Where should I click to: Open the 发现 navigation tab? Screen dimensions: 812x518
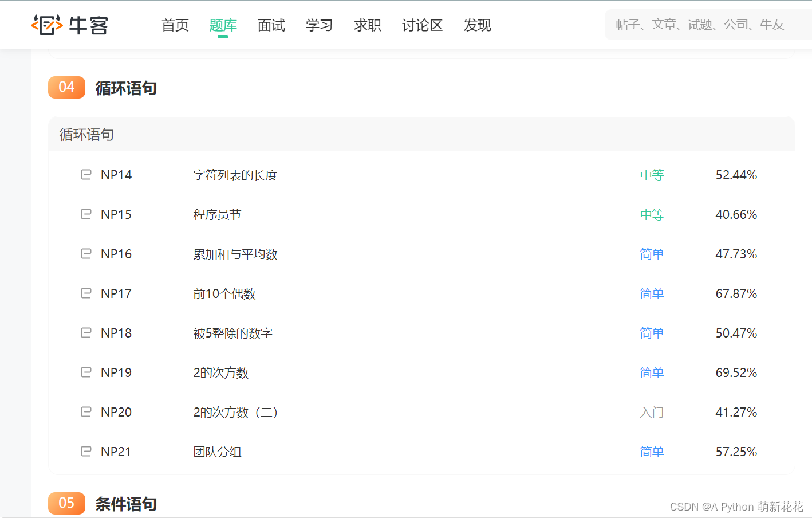[478, 25]
